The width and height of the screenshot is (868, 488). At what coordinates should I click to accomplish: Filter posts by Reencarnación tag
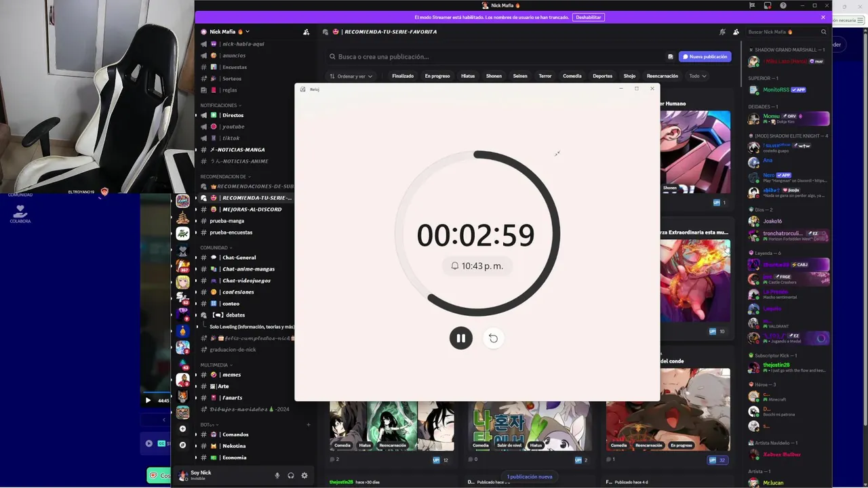tap(663, 76)
